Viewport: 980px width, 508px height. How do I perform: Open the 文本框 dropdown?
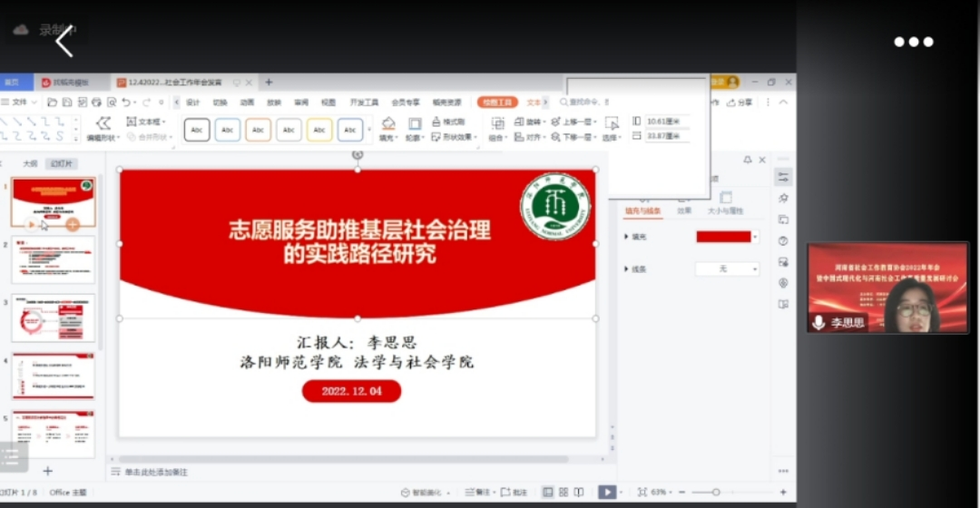[x=145, y=122]
